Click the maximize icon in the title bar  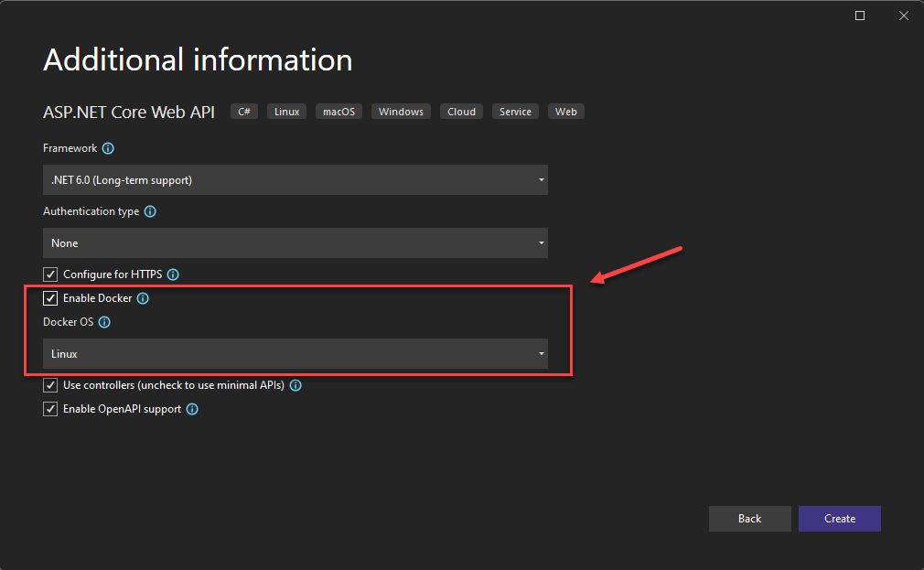[858, 15]
